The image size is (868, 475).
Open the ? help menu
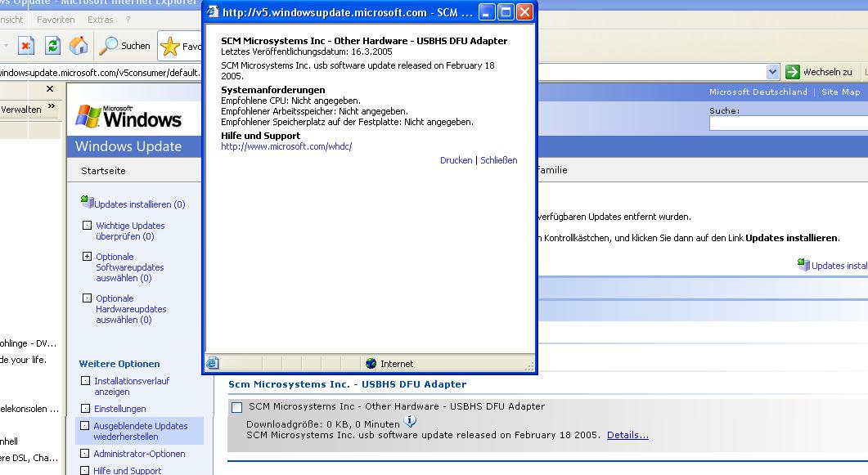tap(128, 20)
